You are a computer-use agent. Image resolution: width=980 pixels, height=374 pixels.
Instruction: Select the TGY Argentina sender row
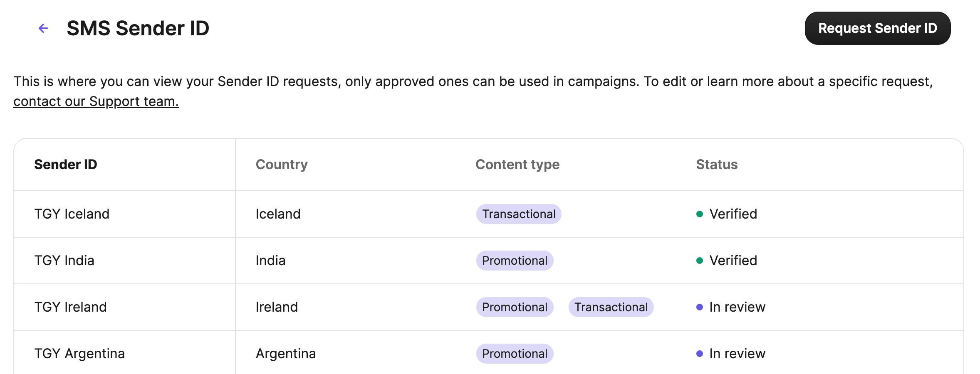(x=79, y=354)
